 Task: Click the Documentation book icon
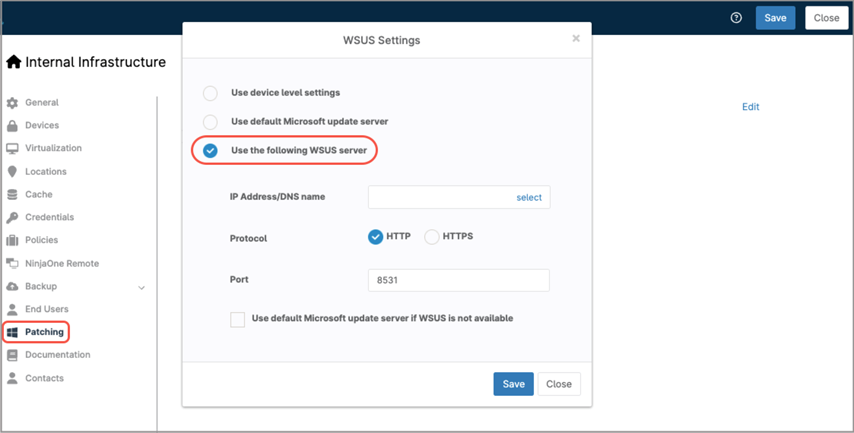[12, 355]
